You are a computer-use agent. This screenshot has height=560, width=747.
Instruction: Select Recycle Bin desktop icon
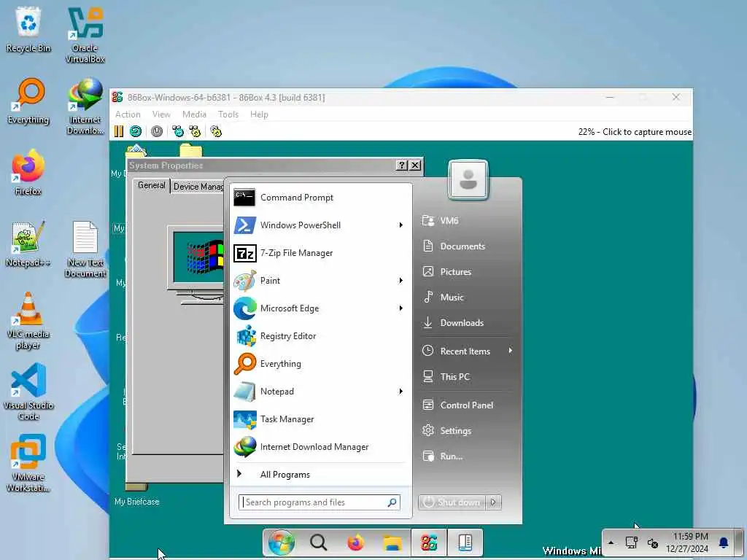(x=28, y=30)
